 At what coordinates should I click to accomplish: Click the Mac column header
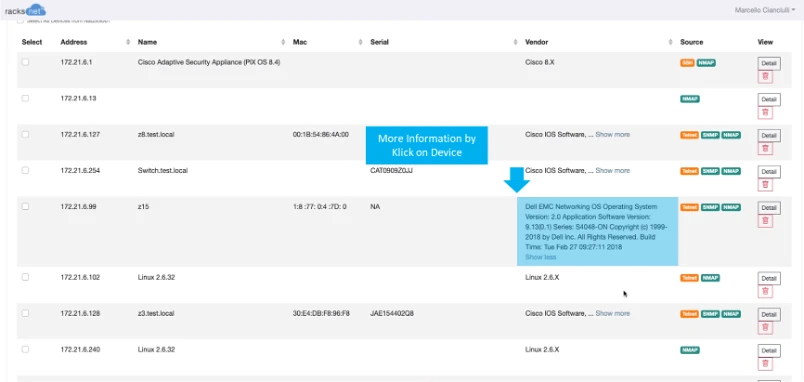click(300, 42)
